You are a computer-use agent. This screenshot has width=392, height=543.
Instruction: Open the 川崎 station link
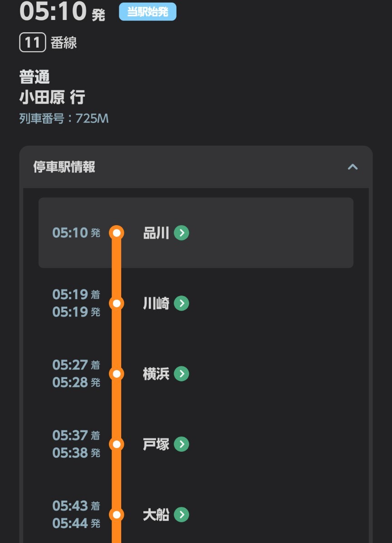(x=156, y=303)
